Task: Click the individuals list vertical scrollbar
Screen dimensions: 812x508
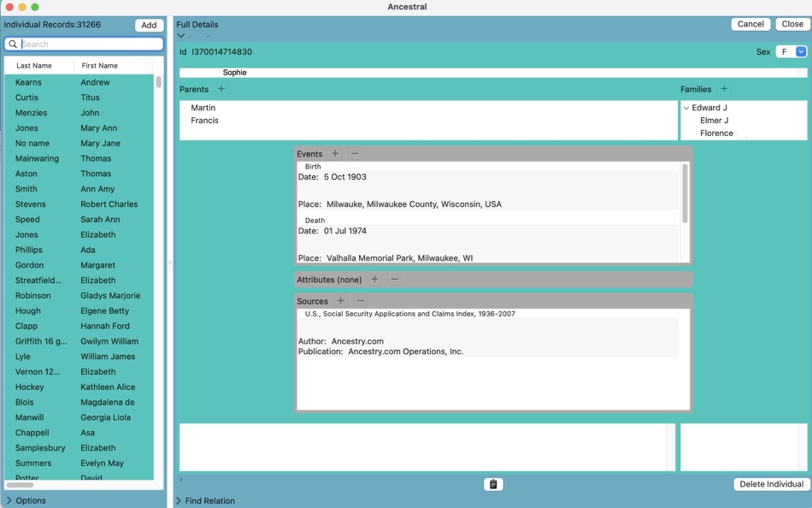Action: (x=158, y=82)
